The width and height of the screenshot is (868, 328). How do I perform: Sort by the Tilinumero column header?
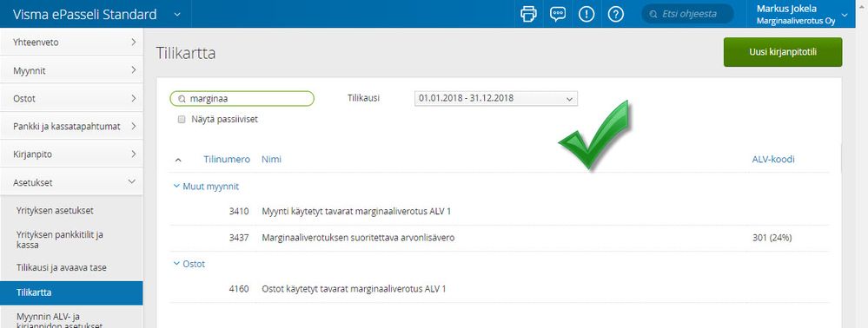(x=227, y=160)
